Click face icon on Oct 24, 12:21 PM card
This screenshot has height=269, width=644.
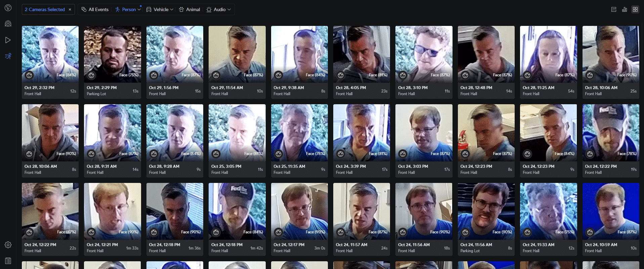coord(91,232)
